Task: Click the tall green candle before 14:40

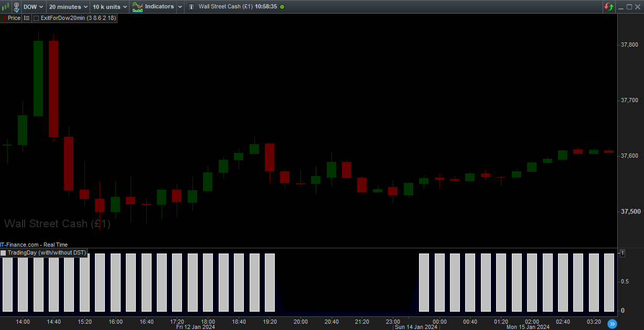Action: tap(38, 79)
